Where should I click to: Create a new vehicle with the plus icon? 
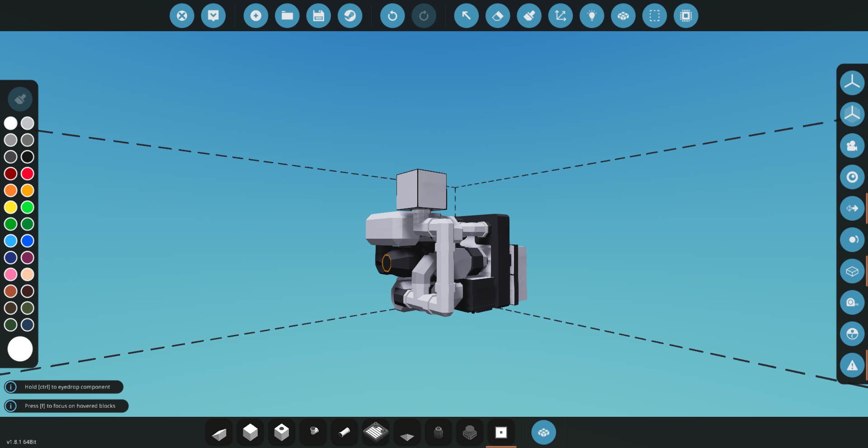point(256,16)
